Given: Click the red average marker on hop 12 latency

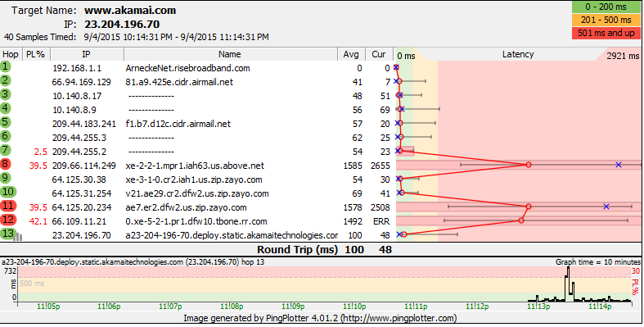Looking at the screenshot, I should tap(521, 220).
